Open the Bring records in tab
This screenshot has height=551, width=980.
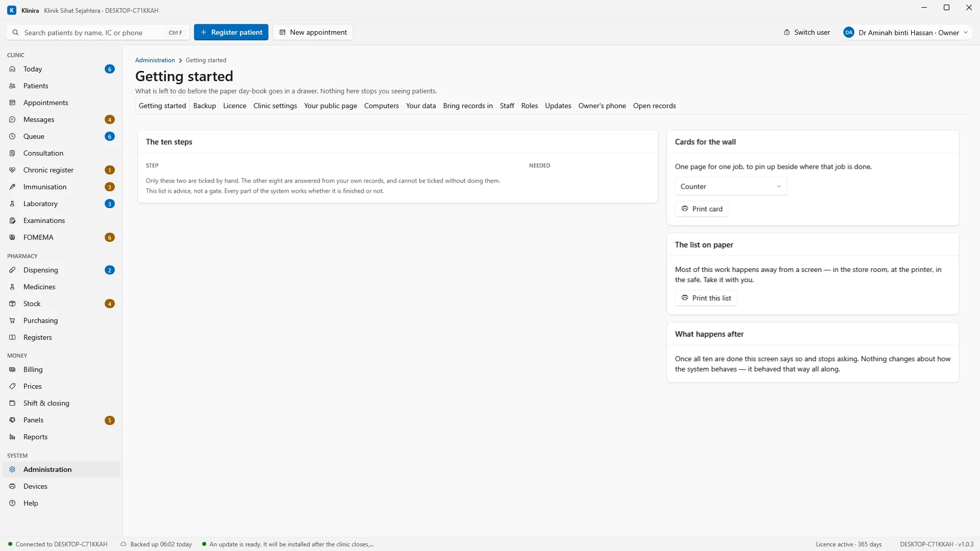(468, 106)
